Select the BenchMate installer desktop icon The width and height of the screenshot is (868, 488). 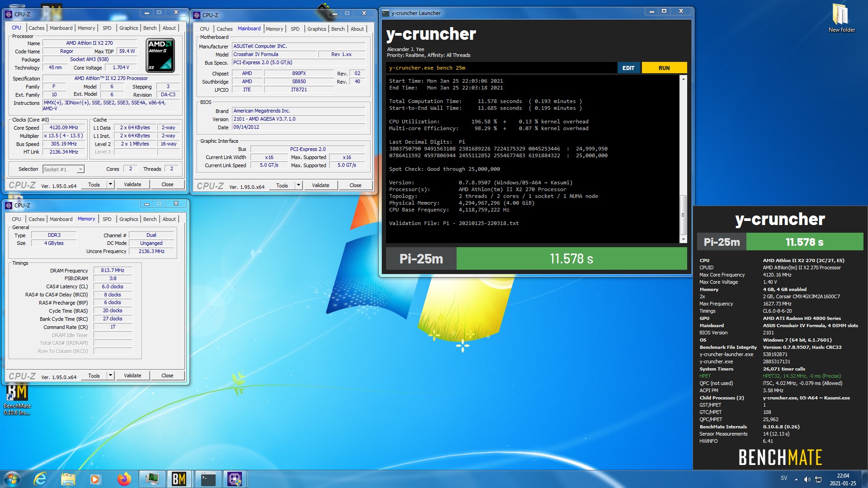point(17,399)
